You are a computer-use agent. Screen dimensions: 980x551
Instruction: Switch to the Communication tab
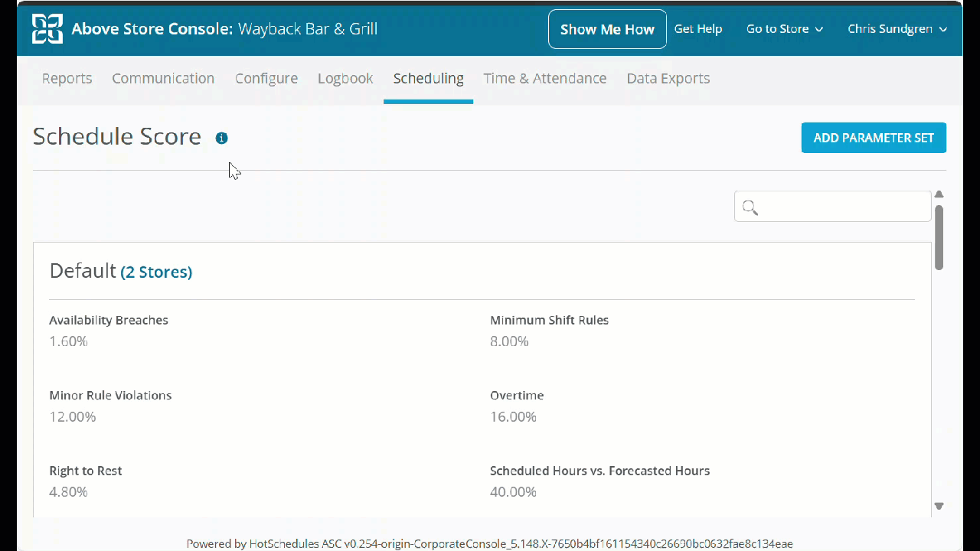[x=163, y=78]
